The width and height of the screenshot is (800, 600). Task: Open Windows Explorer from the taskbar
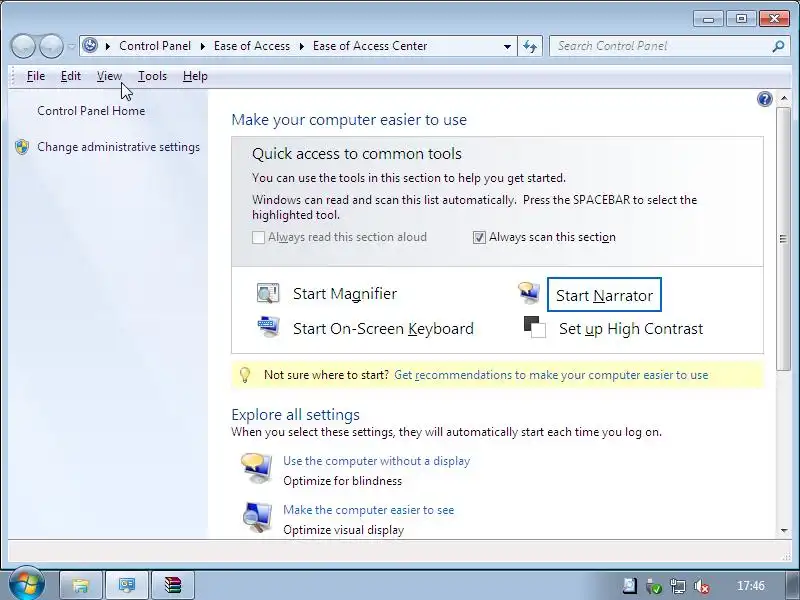(81, 585)
